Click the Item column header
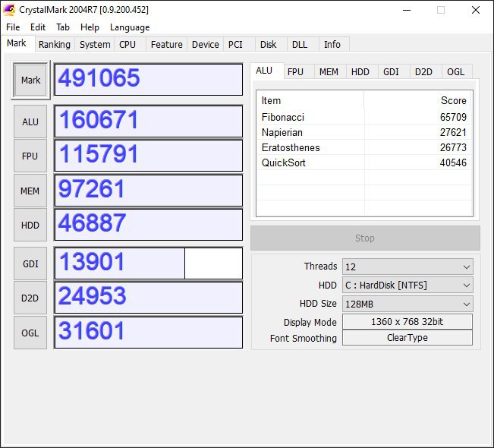Viewport: 494px width, 448px height. (x=310, y=100)
